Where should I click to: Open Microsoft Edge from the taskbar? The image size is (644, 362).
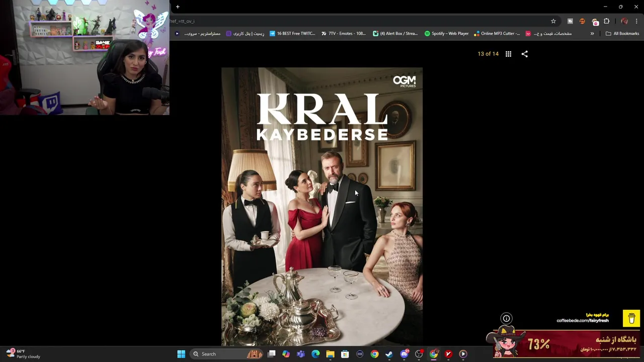tap(315, 354)
